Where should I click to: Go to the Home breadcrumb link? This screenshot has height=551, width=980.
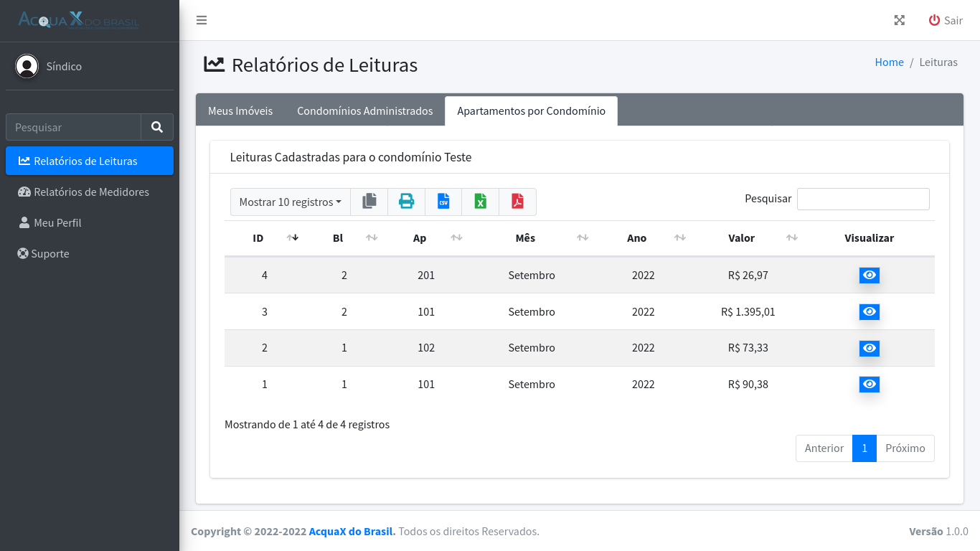click(x=889, y=62)
